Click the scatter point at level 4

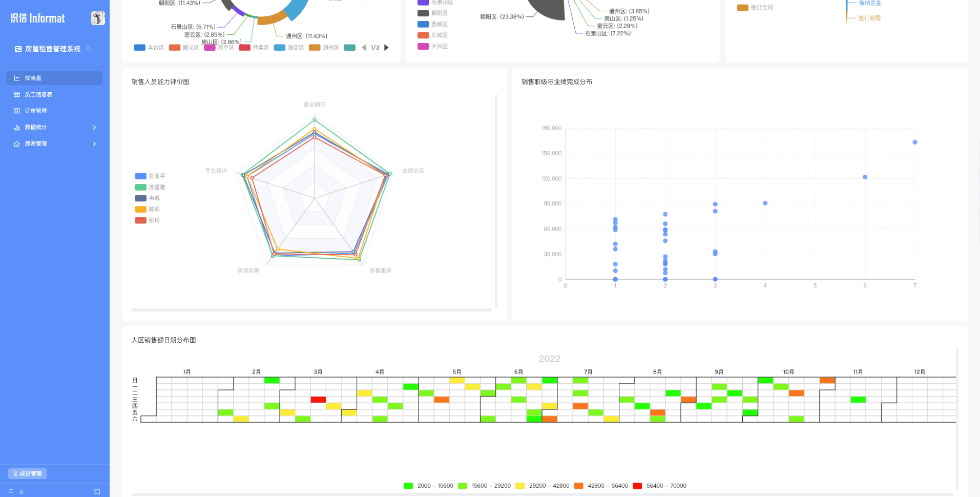(765, 203)
